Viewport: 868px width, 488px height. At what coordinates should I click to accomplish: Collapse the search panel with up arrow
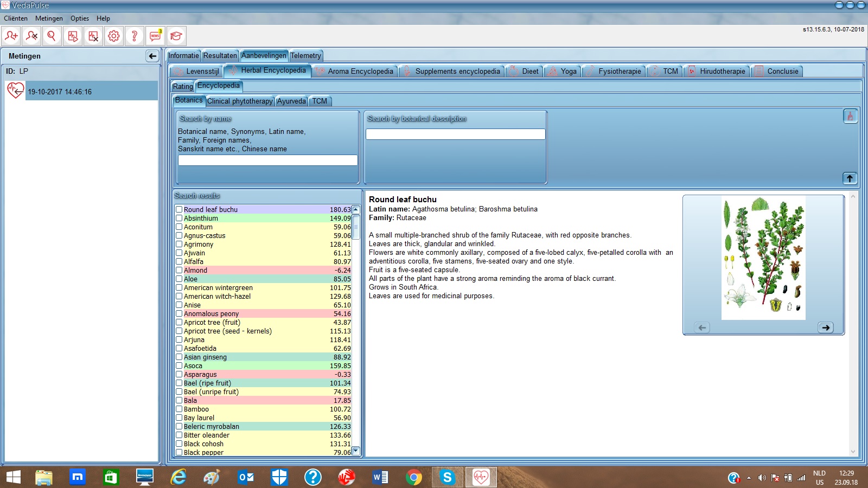tap(850, 178)
